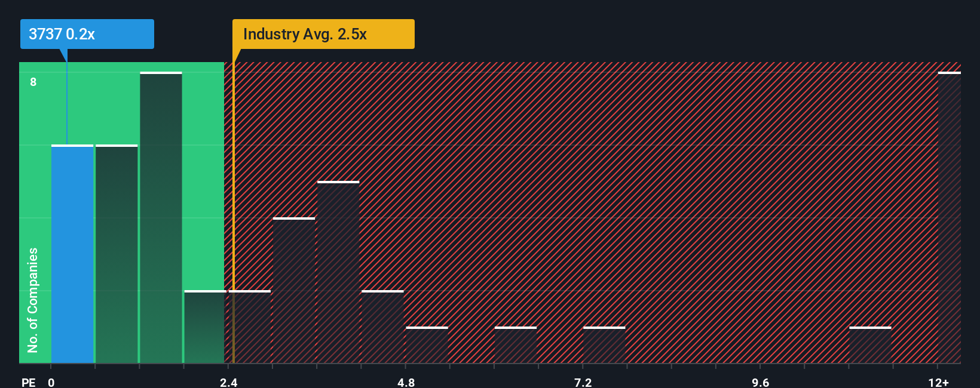Click the orange industry average vertical line
The image size is (980, 388).
234,213
